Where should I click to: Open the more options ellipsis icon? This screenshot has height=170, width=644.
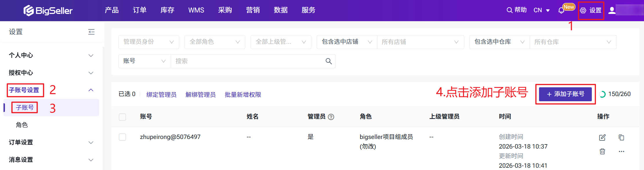coord(621,151)
